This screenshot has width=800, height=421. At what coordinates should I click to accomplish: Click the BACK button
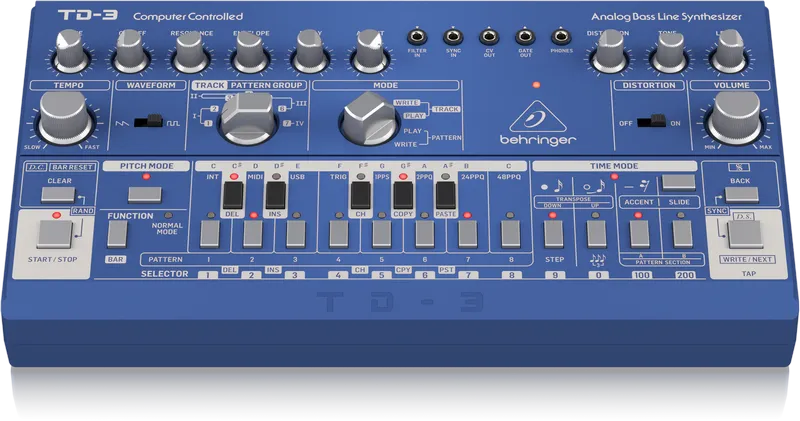pos(741,195)
